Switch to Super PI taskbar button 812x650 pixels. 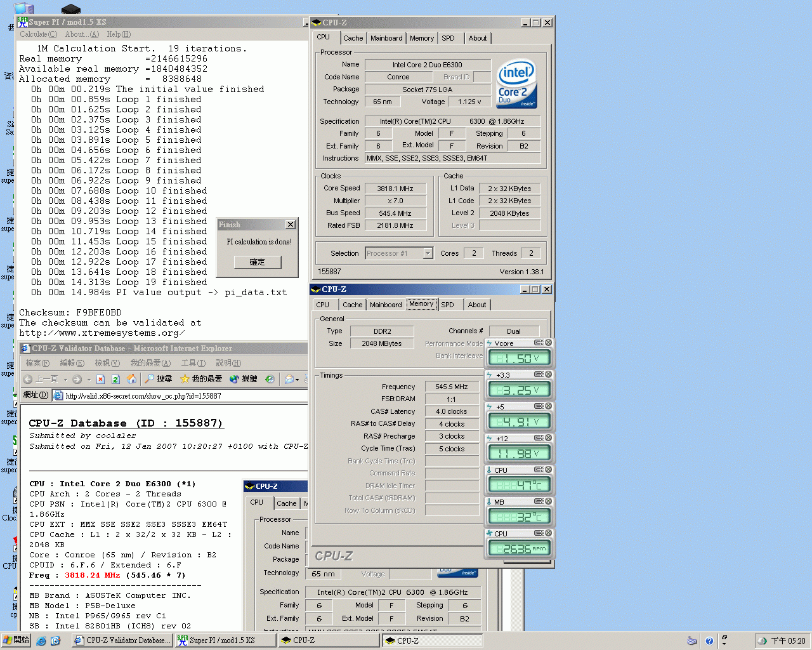pos(225,640)
